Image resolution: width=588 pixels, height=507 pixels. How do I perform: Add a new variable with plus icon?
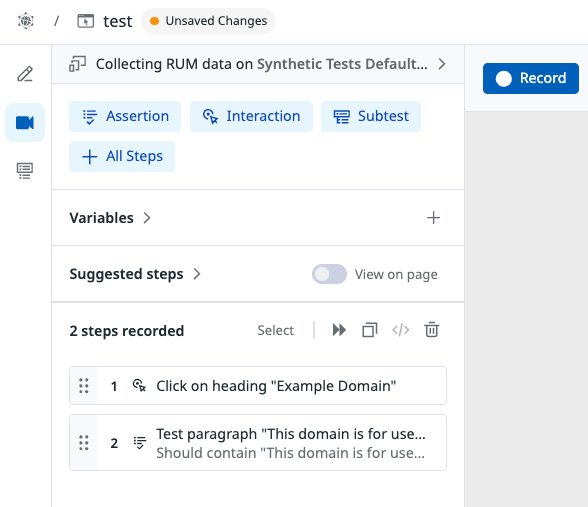pos(434,218)
